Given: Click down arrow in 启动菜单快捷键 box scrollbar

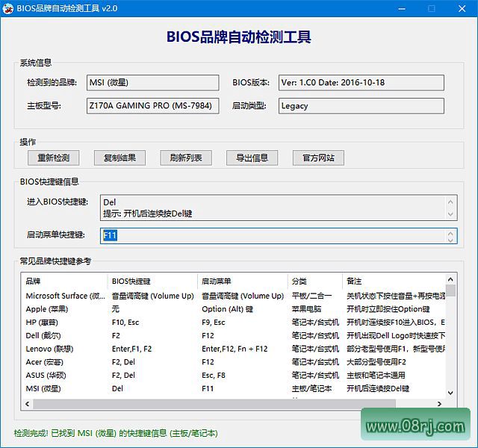Looking at the screenshot, I should click(450, 240).
